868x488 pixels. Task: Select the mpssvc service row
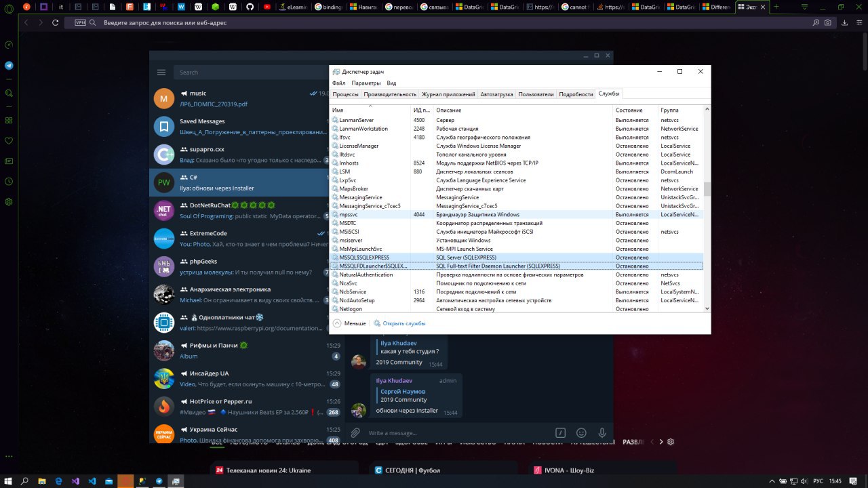[517, 214]
